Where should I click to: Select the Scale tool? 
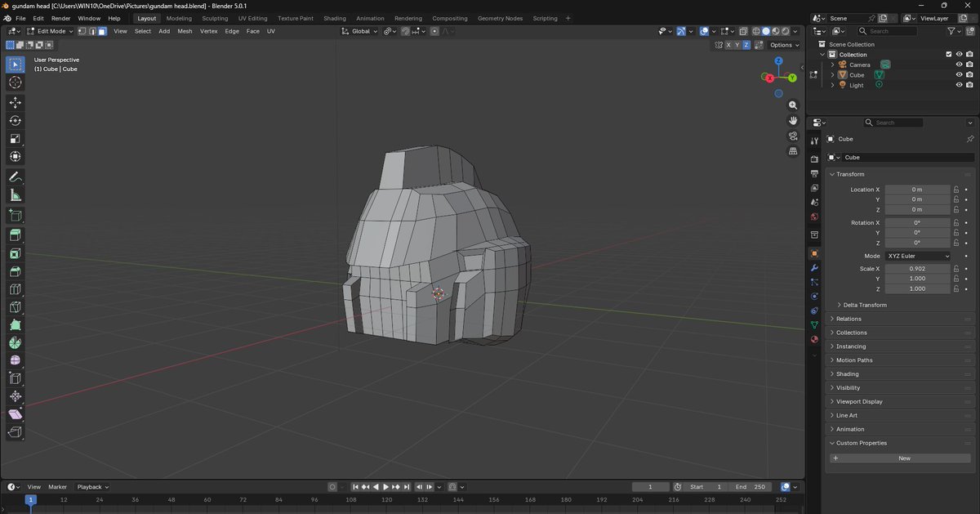[15, 138]
